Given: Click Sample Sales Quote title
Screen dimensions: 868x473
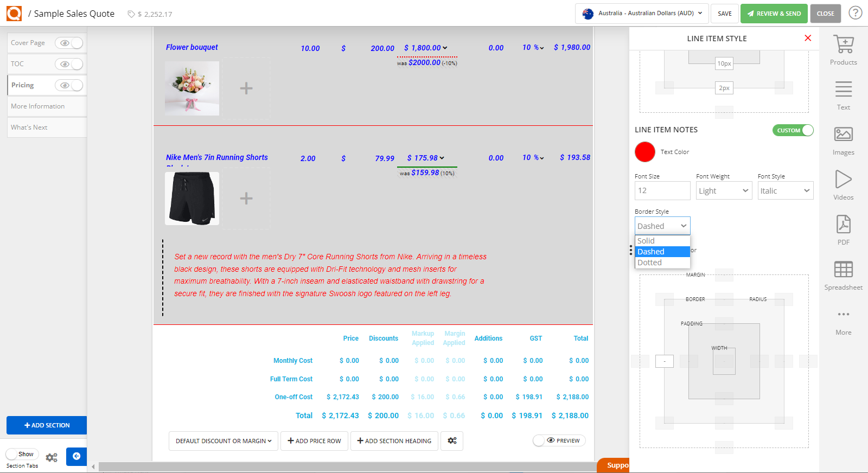Looking at the screenshot, I should coord(74,14).
